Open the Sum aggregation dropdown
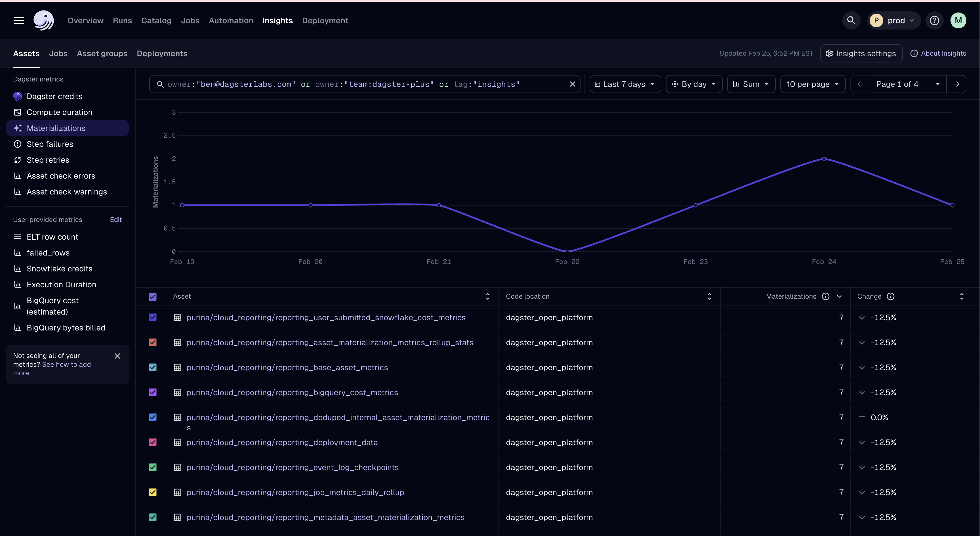 coord(751,84)
